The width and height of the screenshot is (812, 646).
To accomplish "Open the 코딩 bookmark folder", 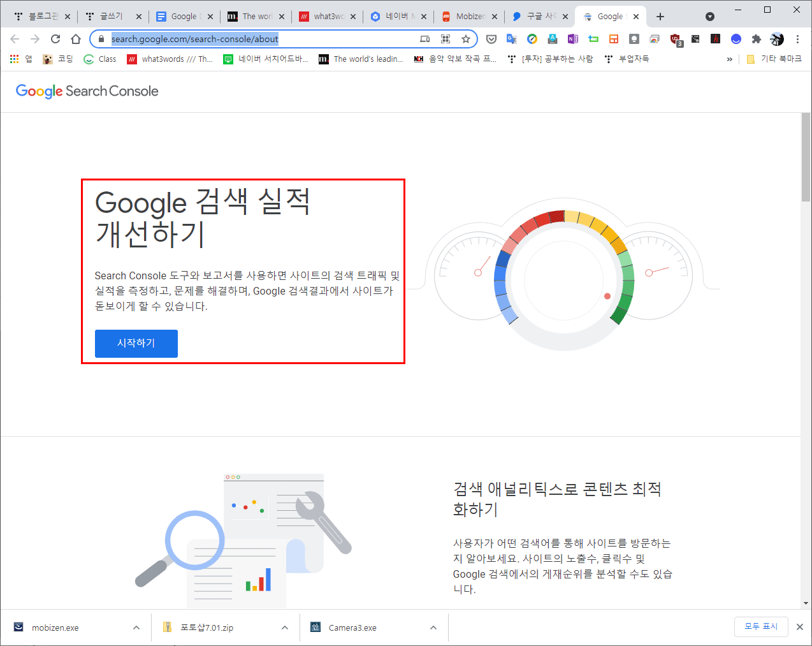I will coord(58,59).
